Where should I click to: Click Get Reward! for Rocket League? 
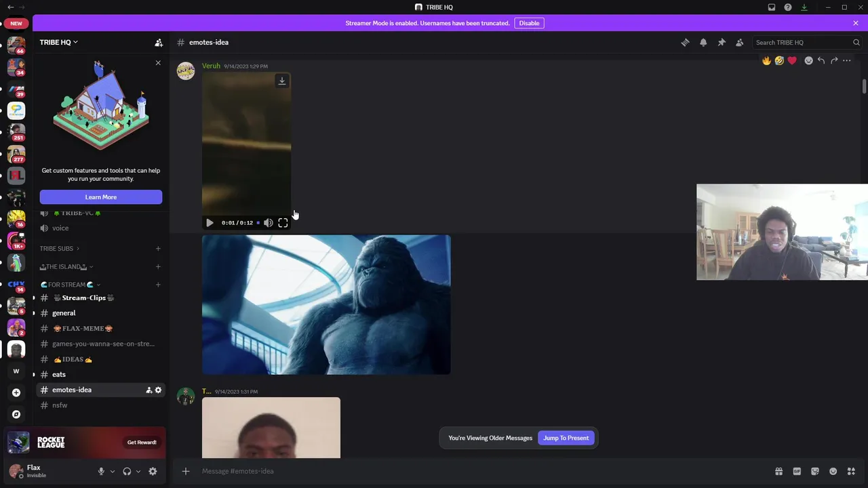pyautogui.click(x=142, y=443)
